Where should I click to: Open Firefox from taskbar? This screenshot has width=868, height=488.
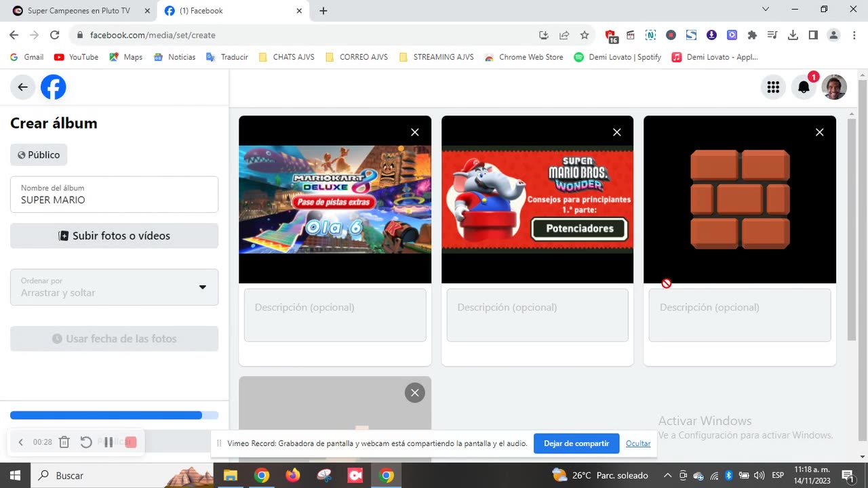tap(292, 475)
